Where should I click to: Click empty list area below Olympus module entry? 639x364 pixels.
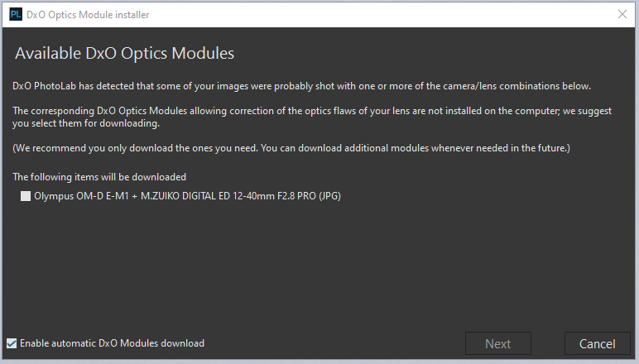tap(318, 265)
